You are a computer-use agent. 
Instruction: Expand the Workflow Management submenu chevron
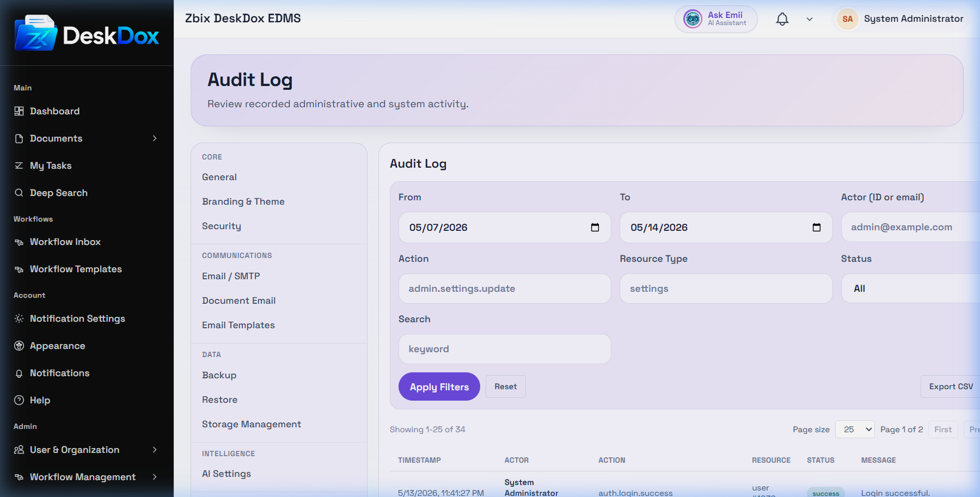155,477
